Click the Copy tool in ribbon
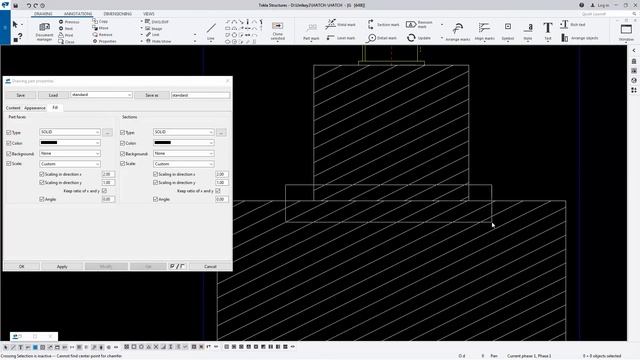The height and width of the screenshot is (360, 640). [100, 21]
